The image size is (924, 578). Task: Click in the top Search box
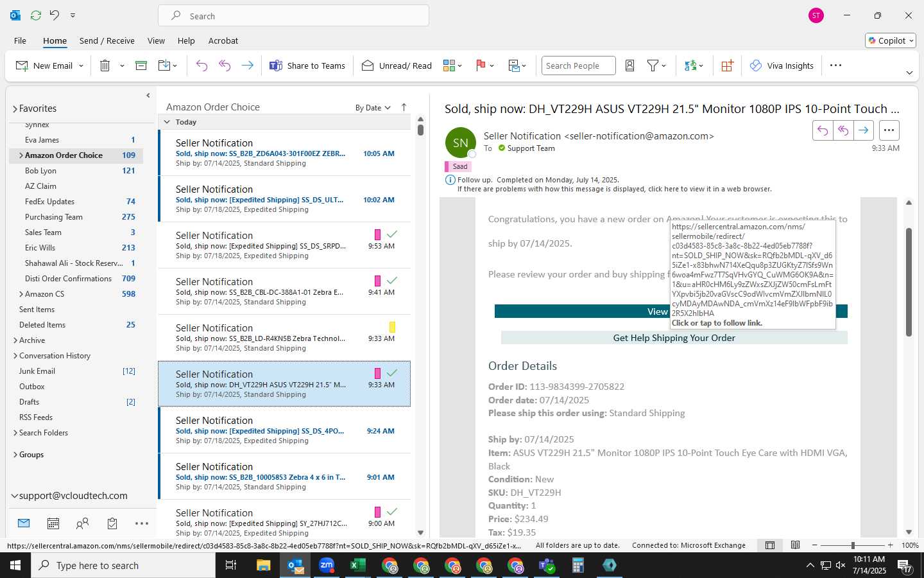coord(293,16)
